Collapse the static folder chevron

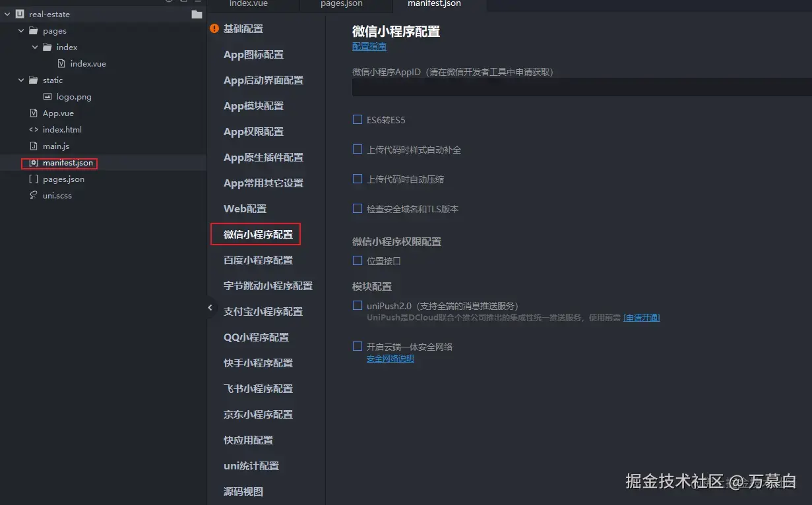[x=21, y=80]
